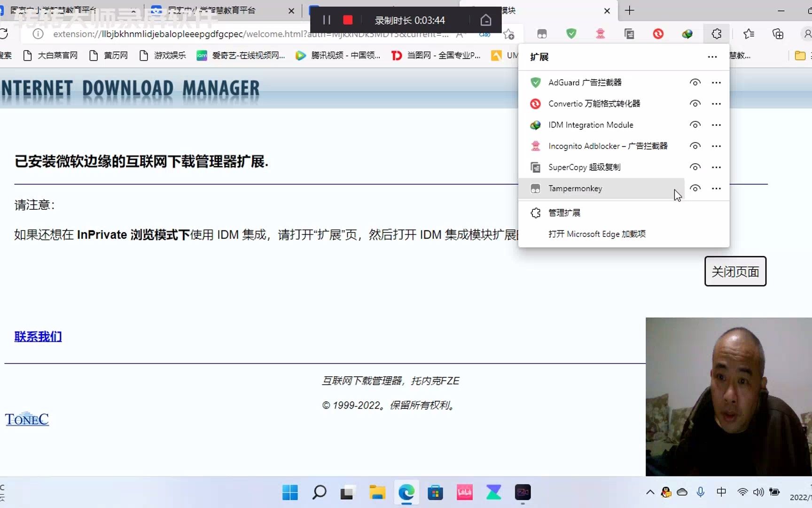Image resolution: width=812 pixels, height=508 pixels.
Task: Click the Tonec logo link
Action: [x=27, y=419]
